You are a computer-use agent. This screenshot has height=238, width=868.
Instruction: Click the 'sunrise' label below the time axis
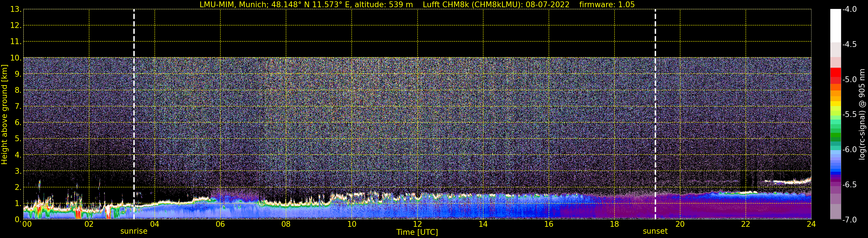click(134, 231)
